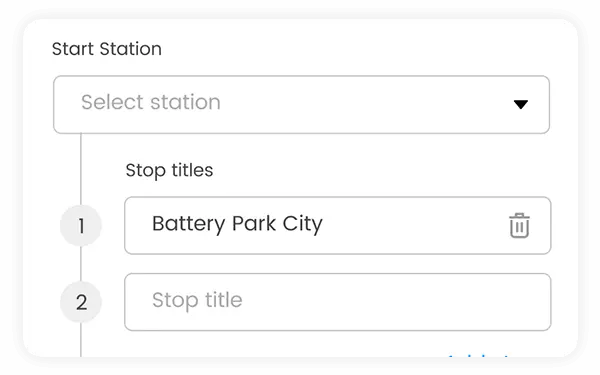Click the blue link below the stop fields
This screenshot has width=600, height=375.
coord(478,355)
